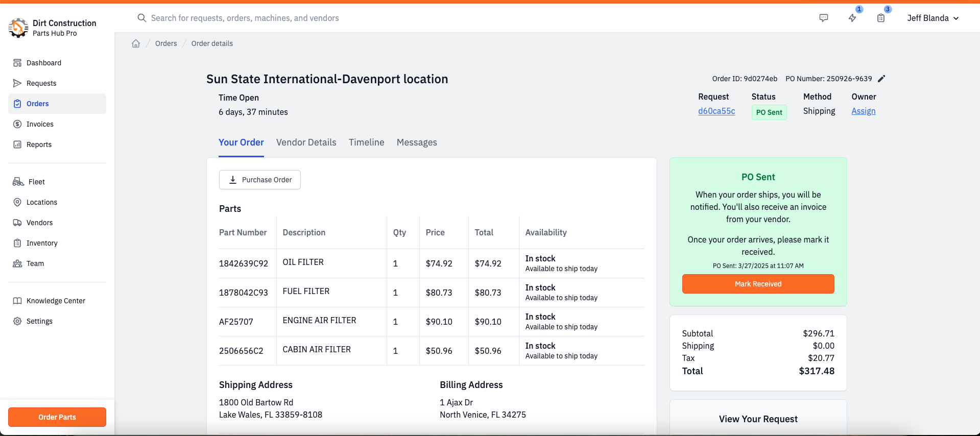Download the Purchase Order
Image resolution: width=980 pixels, height=436 pixels.
260,180
